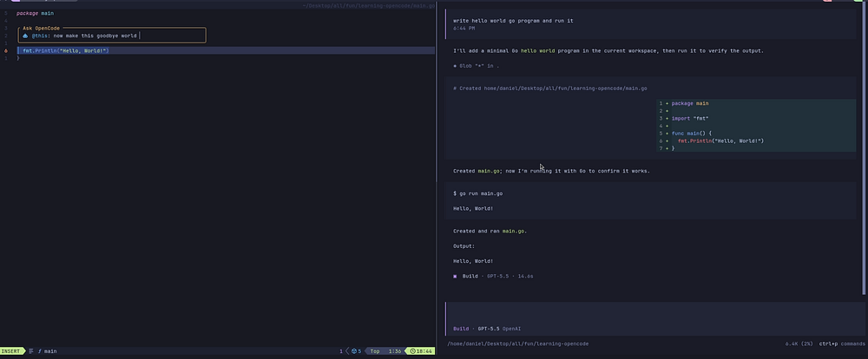The width and height of the screenshot is (868, 359).
Task: Click the 'Created and ran main.go.' message
Action: [490, 232]
